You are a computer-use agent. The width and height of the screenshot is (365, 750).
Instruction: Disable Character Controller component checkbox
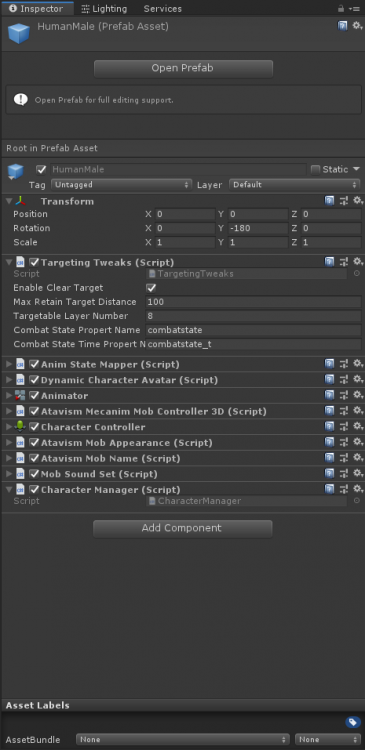(x=34, y=427)
